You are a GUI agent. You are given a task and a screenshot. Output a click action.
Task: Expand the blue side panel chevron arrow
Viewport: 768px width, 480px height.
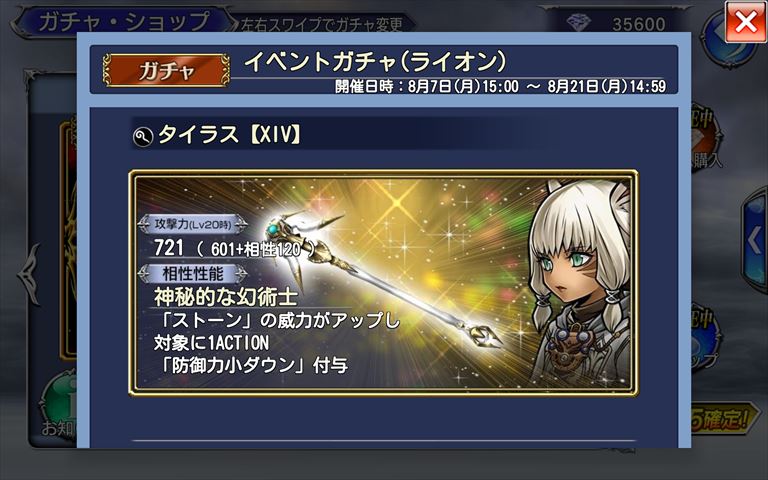coord(755,240)
